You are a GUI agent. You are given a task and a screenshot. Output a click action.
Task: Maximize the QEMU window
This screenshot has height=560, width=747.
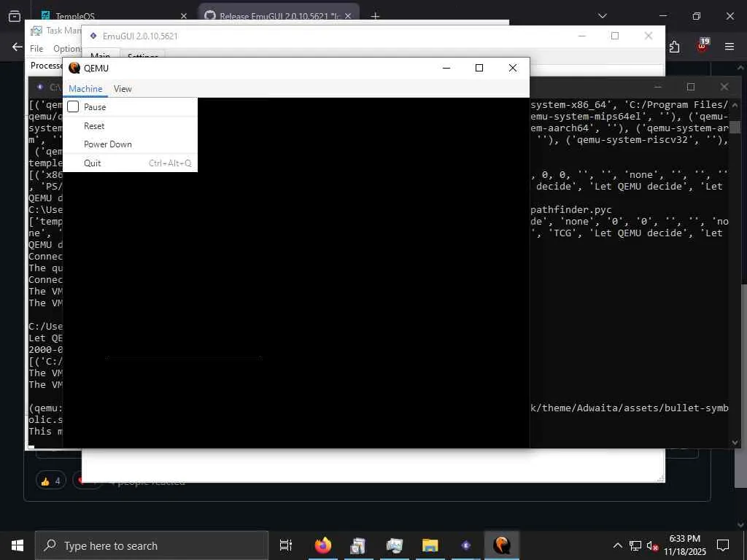(x=479, y=68)
